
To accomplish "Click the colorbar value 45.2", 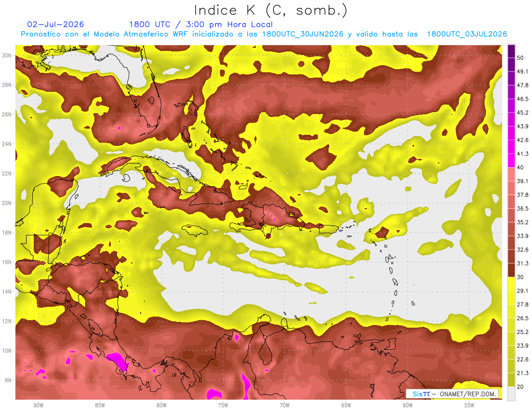I will (523, 113).
